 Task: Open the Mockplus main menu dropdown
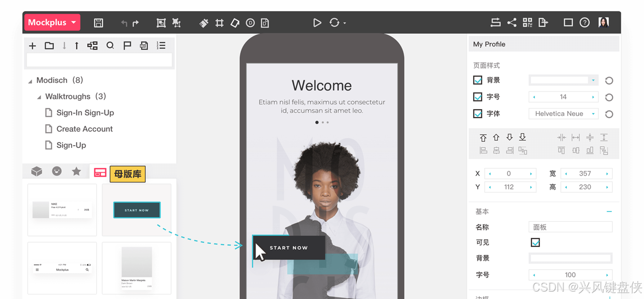(52, 22)
